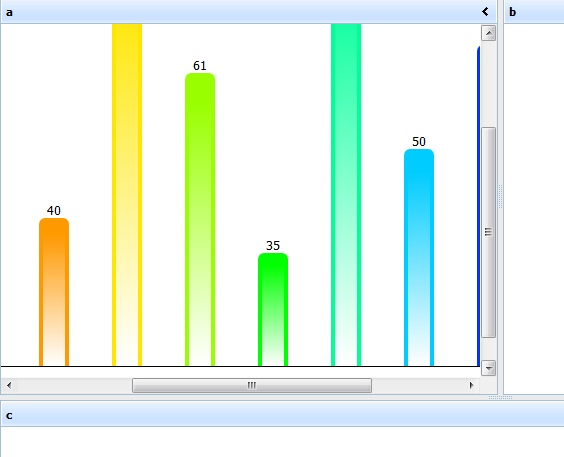The height and width of the screenshot is (457, 564).
Task: Select the orange bar labeled 40
Action: click(54, 292)
